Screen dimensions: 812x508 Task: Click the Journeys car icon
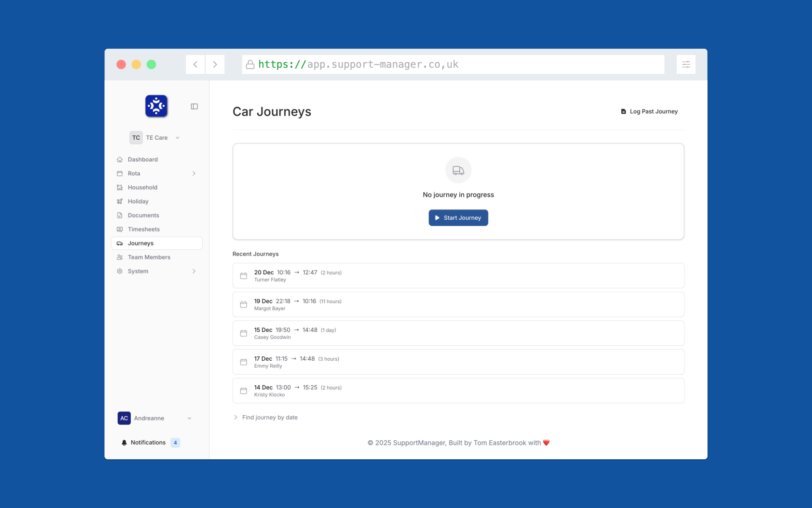click(x=120, y=243)
